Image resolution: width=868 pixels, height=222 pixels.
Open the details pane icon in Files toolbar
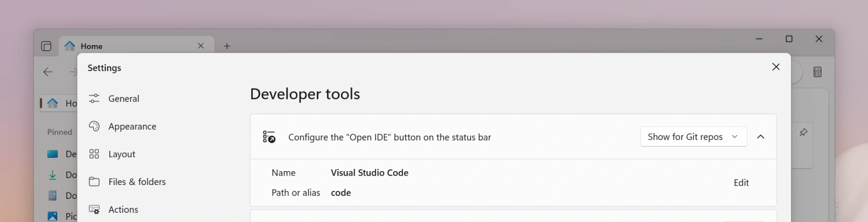coord(818,72)
